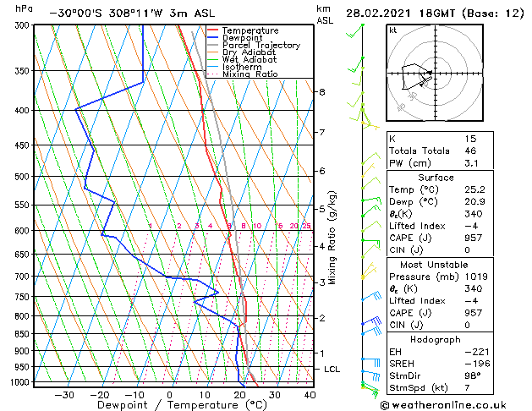This screenshot has width=532, height=411.
Task: Click the weatheronline.co.uk copyright text
Action: coord(443,405)
